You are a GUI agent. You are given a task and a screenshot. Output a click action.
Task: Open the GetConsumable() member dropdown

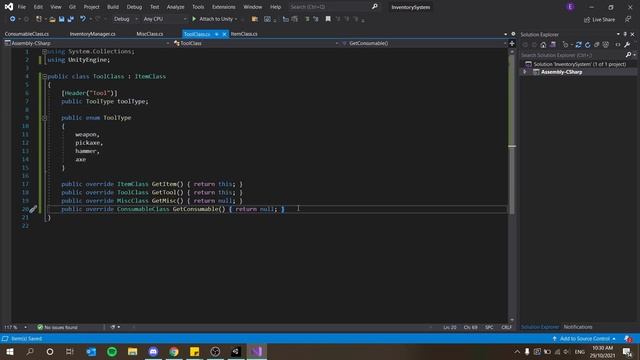[424, 43]
